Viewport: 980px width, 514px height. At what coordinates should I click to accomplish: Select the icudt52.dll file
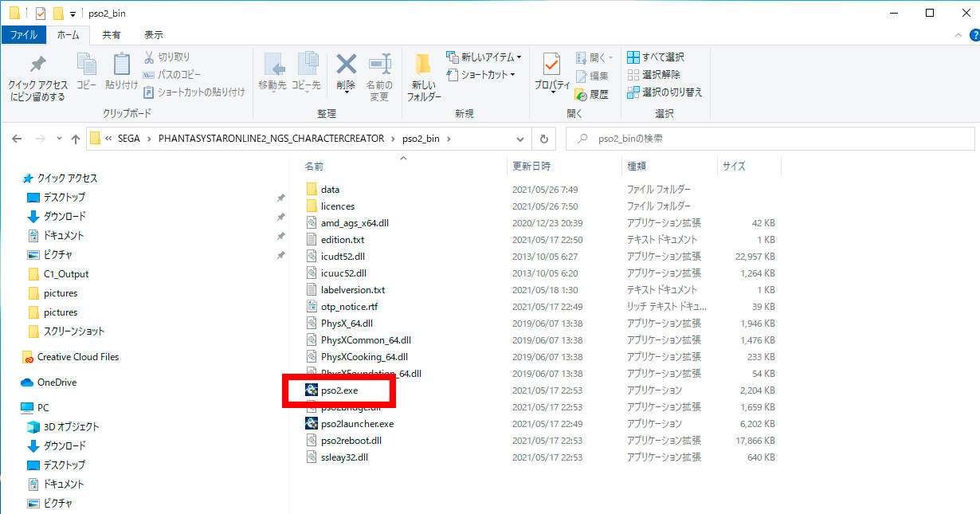pos(343,257)
